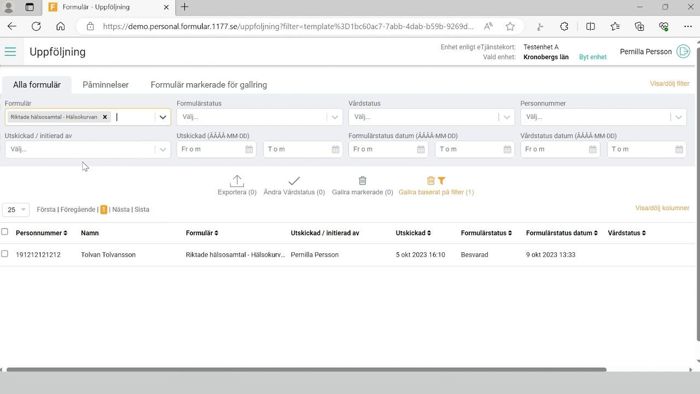Sort by Formulärstatus column header
Screen dimensions: 700x394
pos(486,233)
